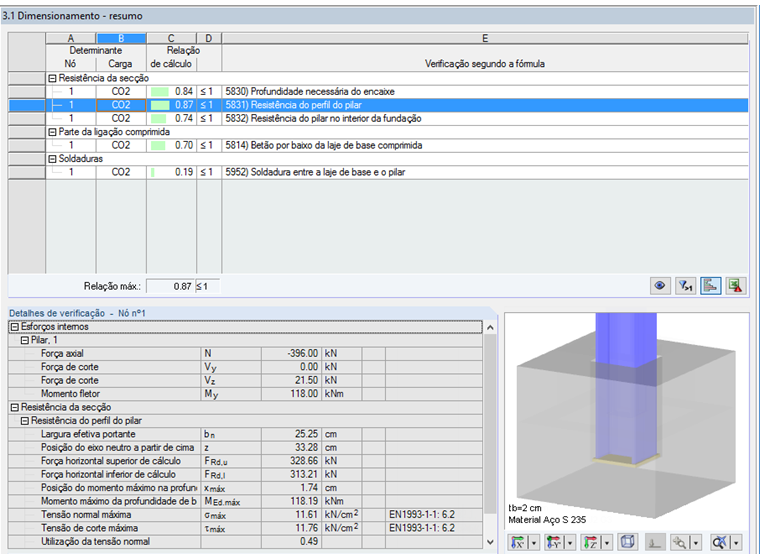Screen dimensions: 760x560
Task: Select column header A
Action: click(71, 38)
